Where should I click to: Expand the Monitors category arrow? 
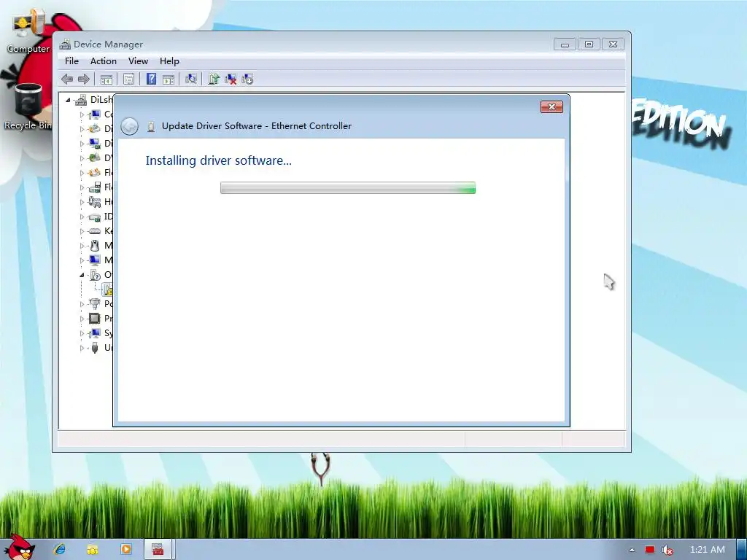pyautogui.click(x=82, y=260)
